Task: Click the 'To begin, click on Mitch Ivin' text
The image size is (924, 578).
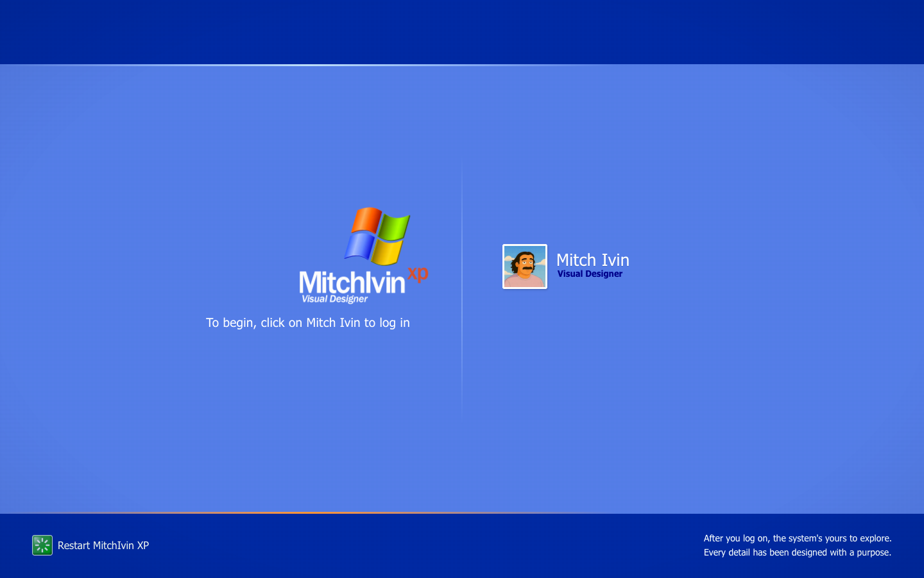Action: click(308, 322)
